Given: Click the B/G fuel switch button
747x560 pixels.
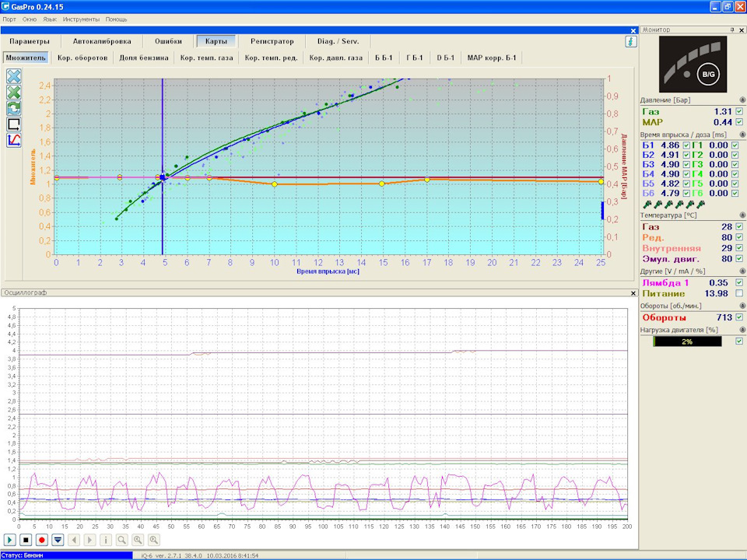Looking at the screenshot, I should pos(708,75).
